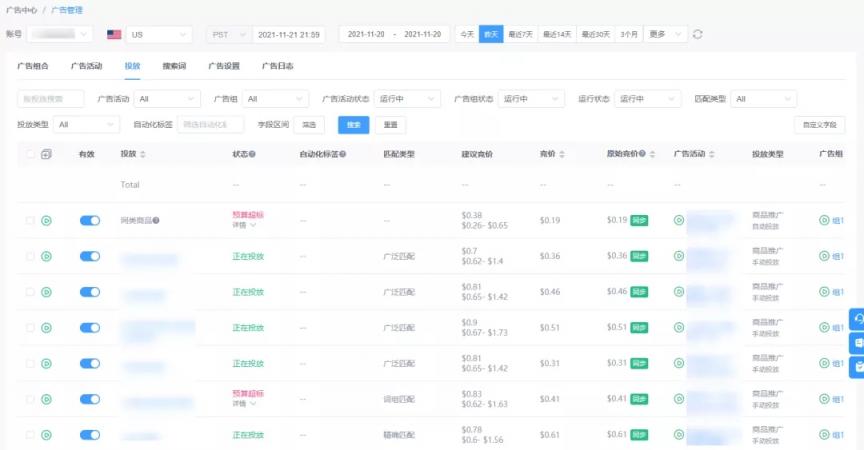Sort by the 投放 column arrows
The height and width of the screenshot is (450, 864).
143,154
